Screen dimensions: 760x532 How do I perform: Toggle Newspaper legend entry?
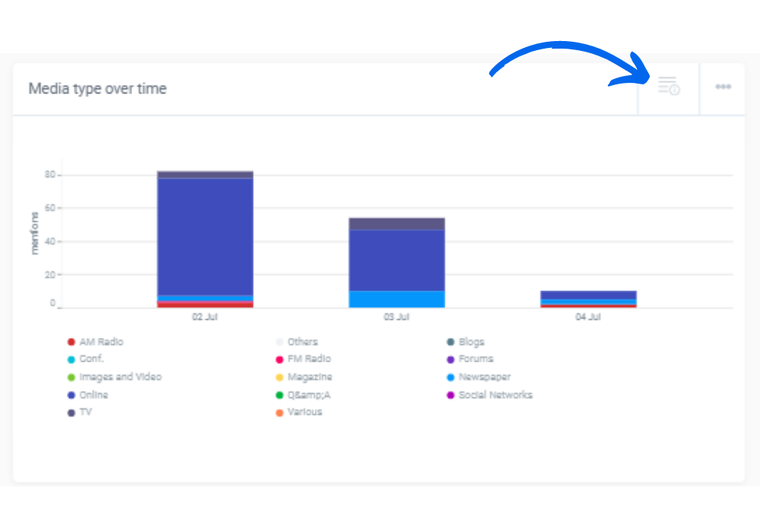pyautogui.click(x=478, y=377)
